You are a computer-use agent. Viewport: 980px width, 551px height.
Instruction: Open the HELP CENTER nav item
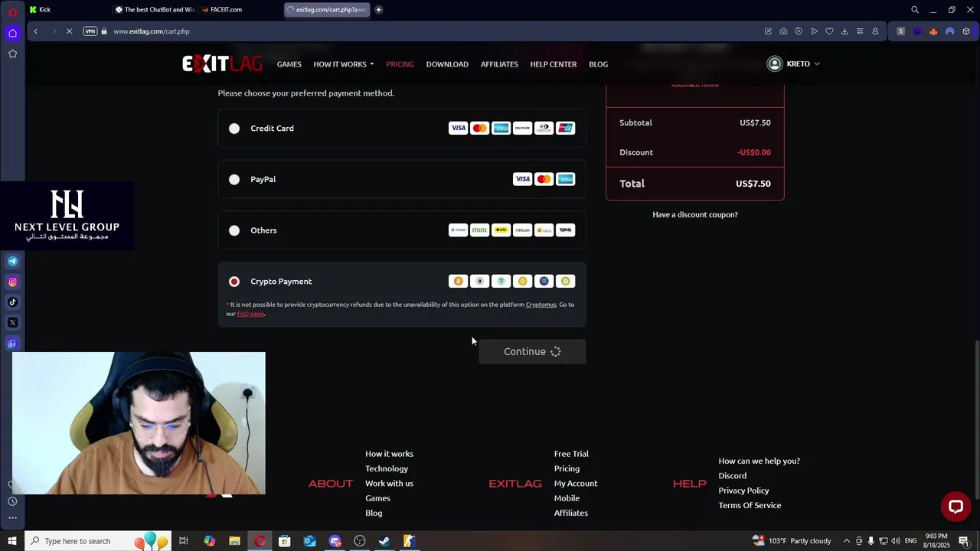pyautogui.click(x=554, y=64)
